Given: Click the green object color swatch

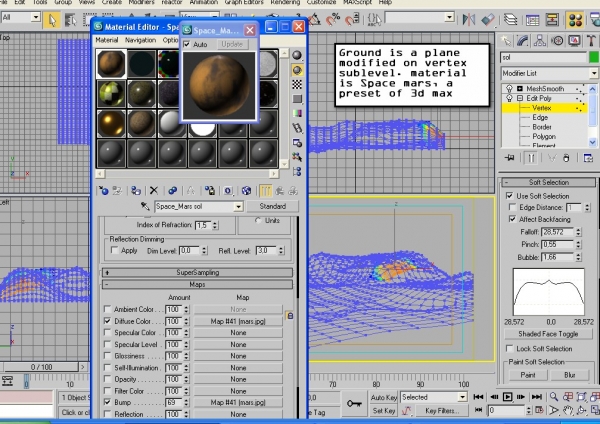Looking at the screenshot, I should tap(593, 57).
